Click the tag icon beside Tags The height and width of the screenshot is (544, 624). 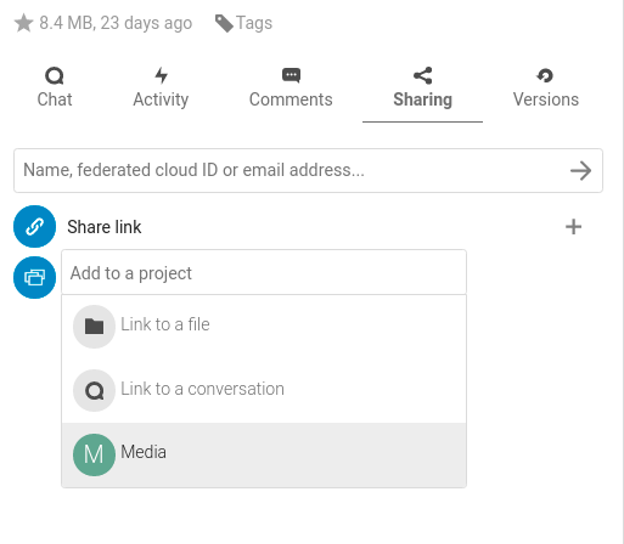pyautogui.click(x=224, y=23)
